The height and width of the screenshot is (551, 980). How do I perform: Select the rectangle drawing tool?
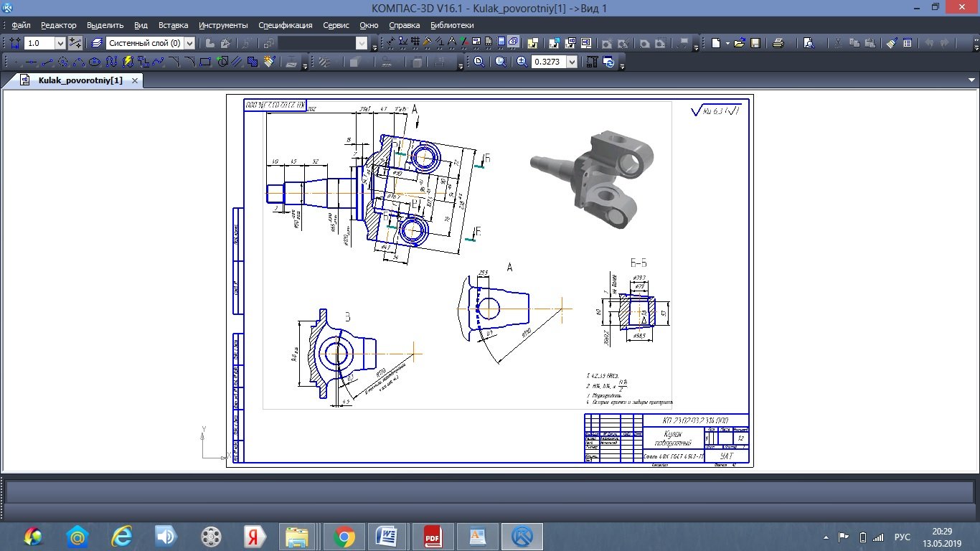(205, 62)
